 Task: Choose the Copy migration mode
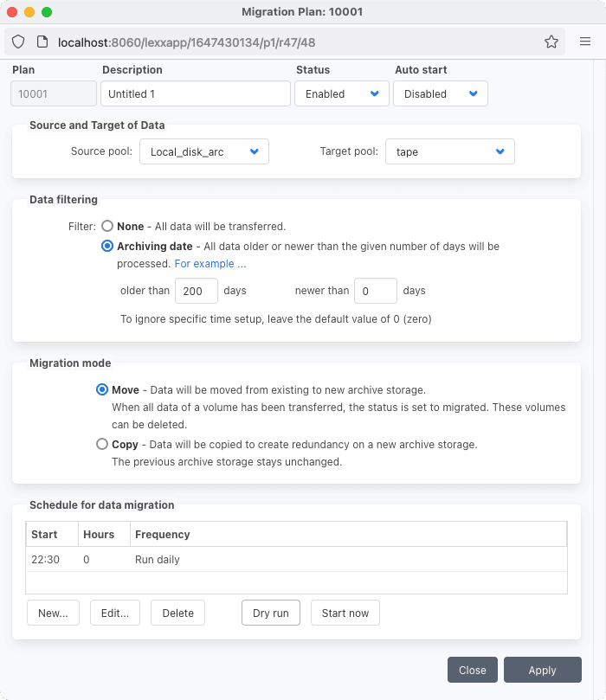[103, 445]
